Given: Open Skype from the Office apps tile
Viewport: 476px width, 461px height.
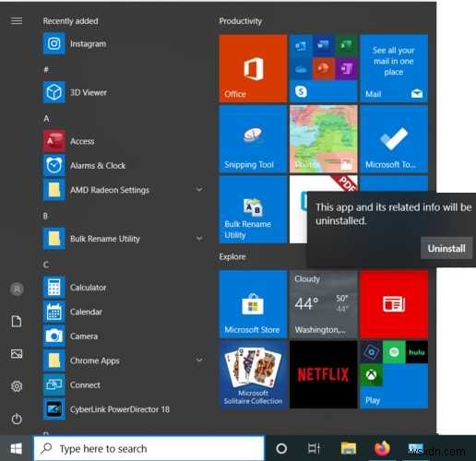Looking at the screenshot, I should tap(301, 91).
